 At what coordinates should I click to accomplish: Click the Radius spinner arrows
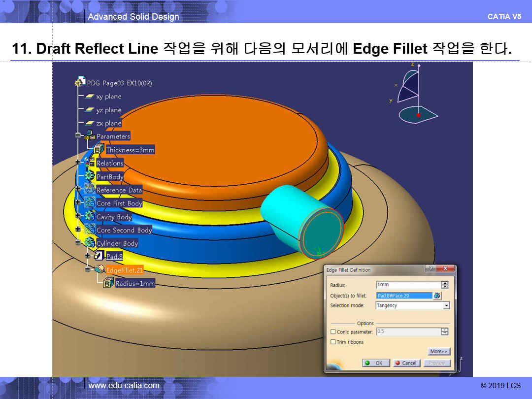(445, 285)
